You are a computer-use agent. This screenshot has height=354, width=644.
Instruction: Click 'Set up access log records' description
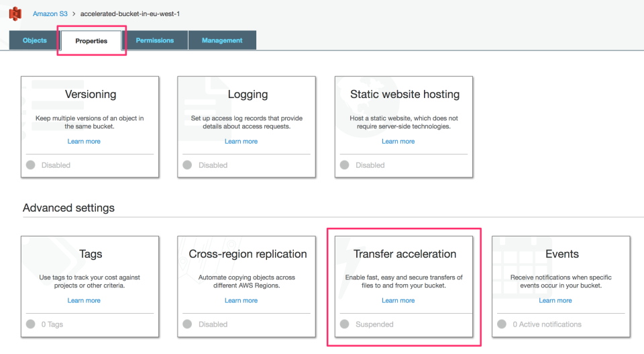246,122
